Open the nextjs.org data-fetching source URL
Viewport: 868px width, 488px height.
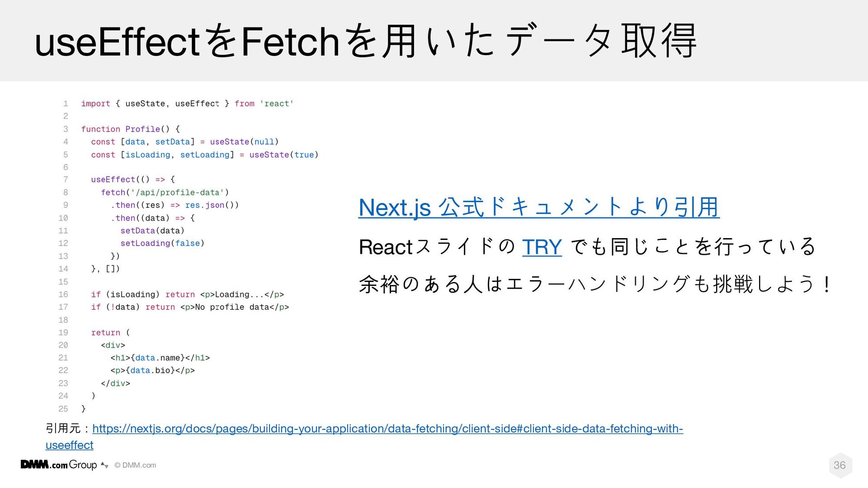(x=364, y=436)
